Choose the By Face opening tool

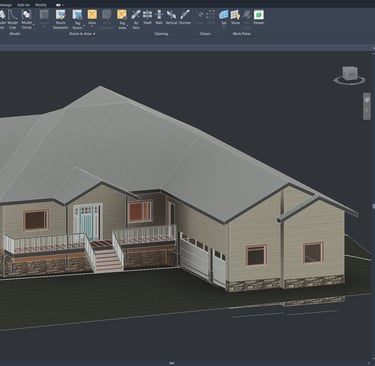pos(136,19)
